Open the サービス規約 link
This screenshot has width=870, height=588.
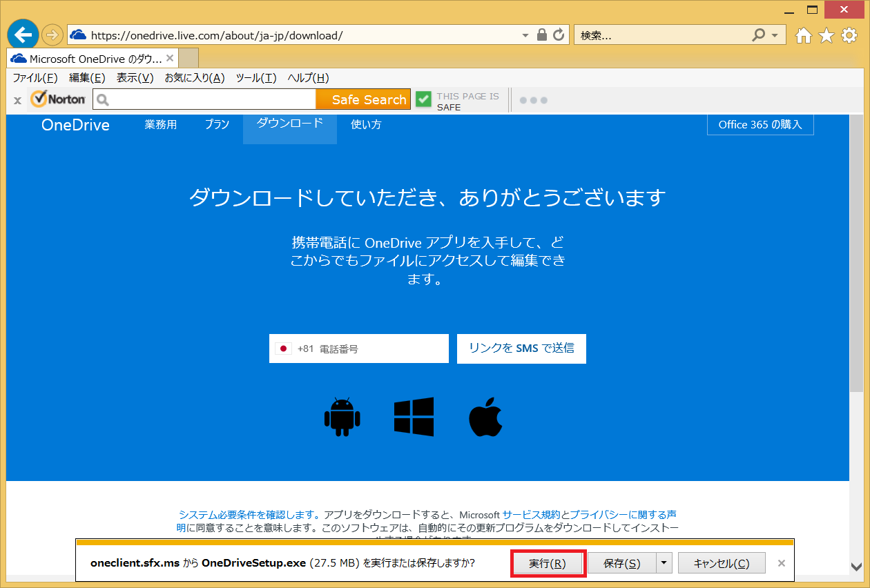(x=532, y=515)
